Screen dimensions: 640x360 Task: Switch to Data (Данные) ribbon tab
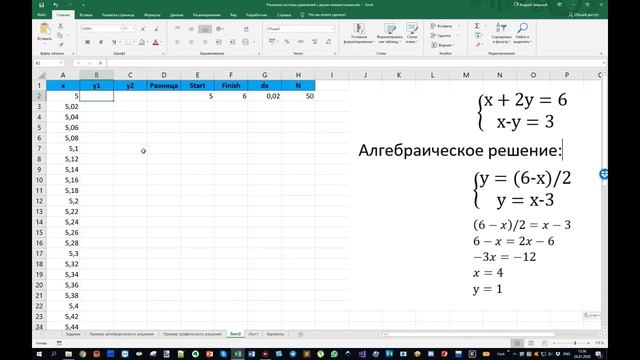coord(176,15)
